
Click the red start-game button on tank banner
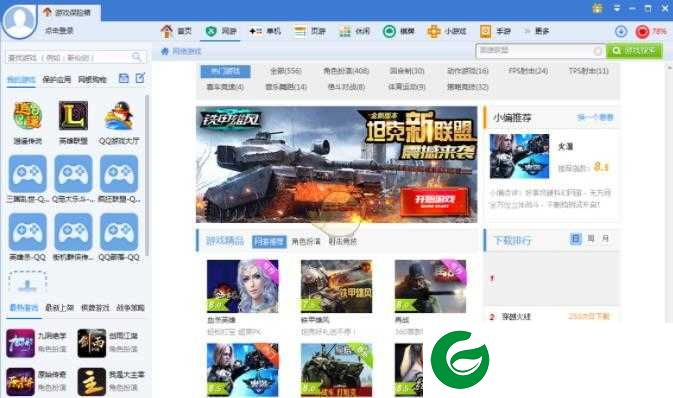[x=434, y=201]
